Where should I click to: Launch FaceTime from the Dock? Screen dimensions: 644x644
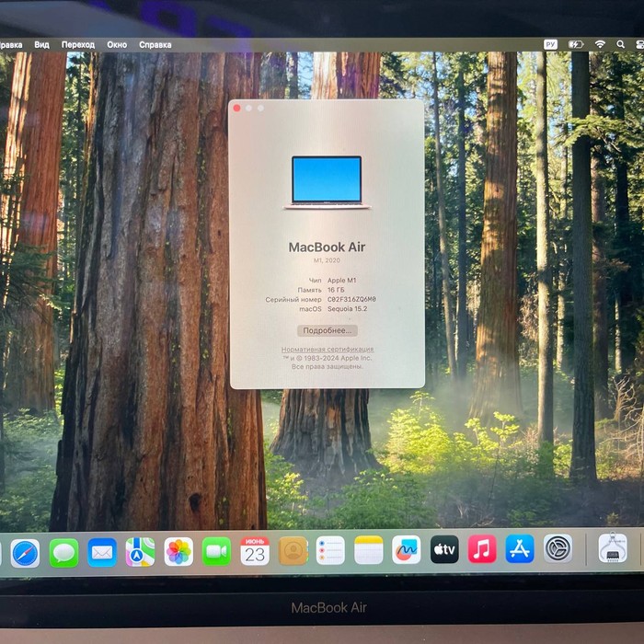tap(216, 551)
